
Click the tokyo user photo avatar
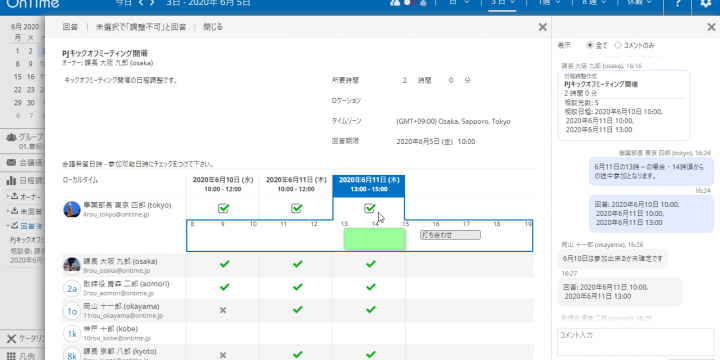pyautogui.click(x=72, y=209)
